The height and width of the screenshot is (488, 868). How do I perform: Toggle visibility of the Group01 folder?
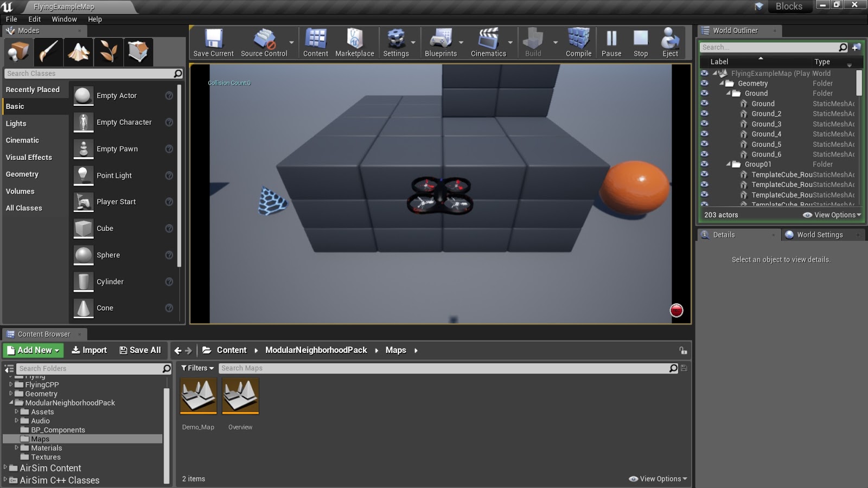point(704,164)
